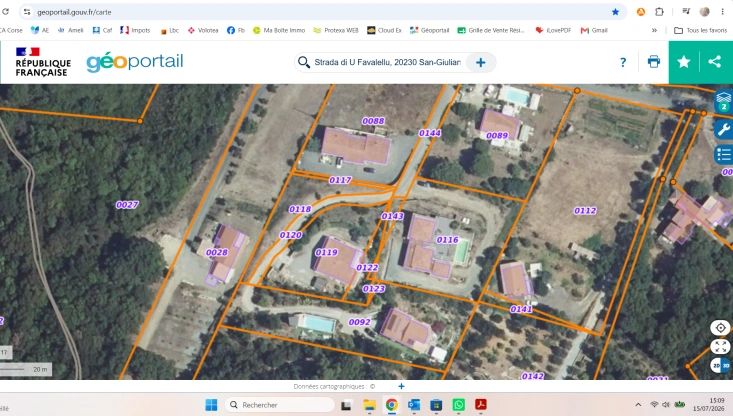This screenshot has width=733, height=416.
Task: Switch between 2D and 3D view
Action: [x=720, y=366]
